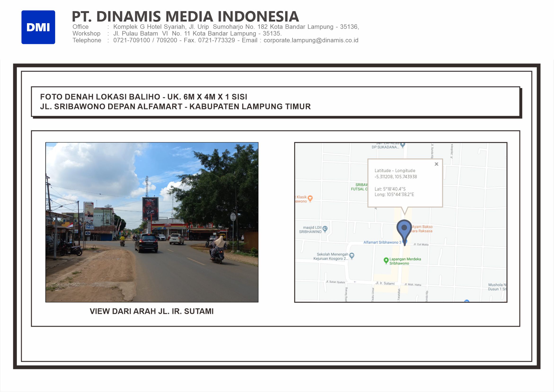Click Latitude - Longitude popup heading

click(395, 171)
